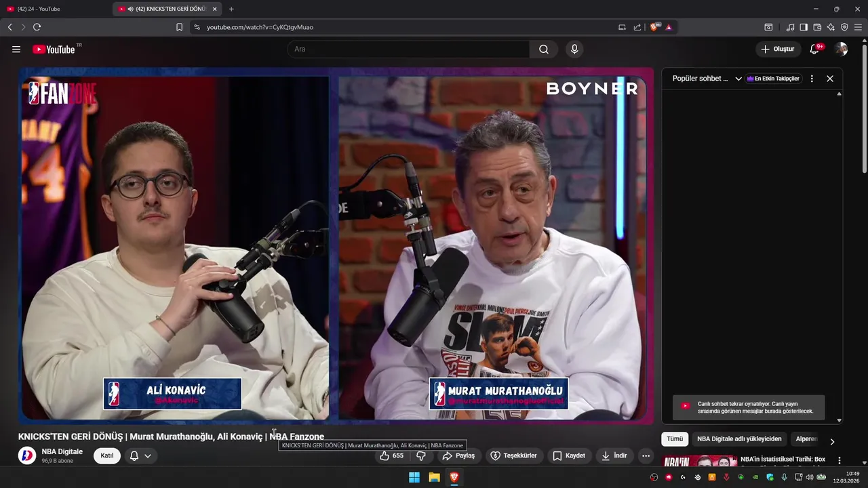Click the search magnifier button

coord(544,49)
